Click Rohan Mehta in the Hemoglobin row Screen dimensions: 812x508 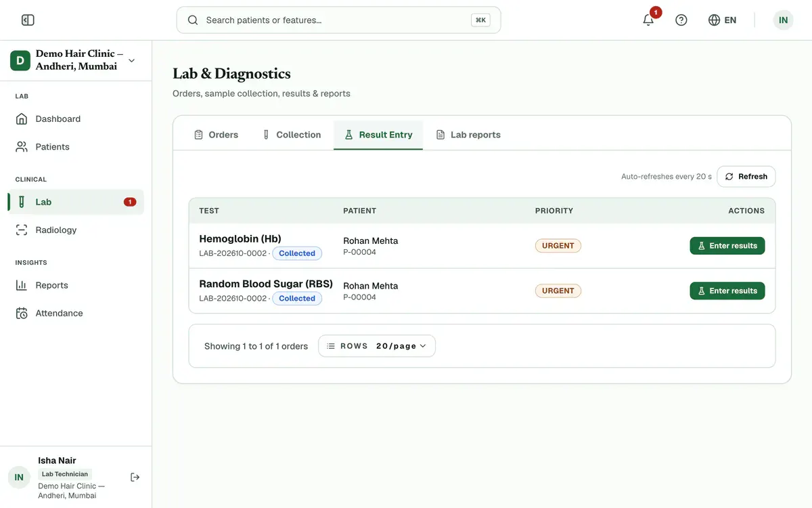click(371, 241)
